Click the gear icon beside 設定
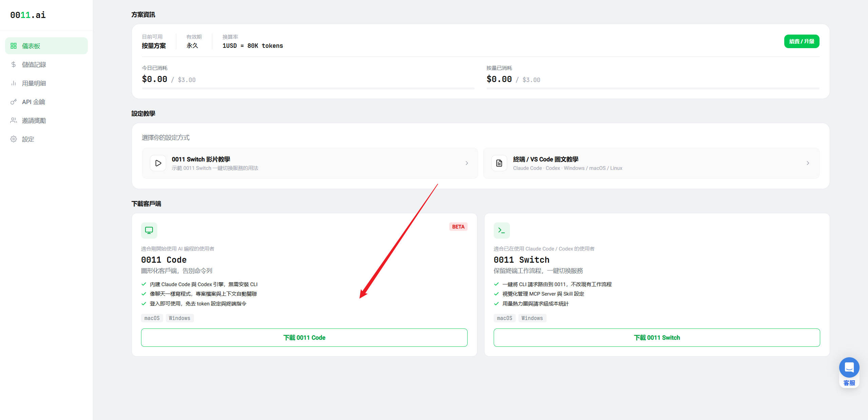The width and height of the screenshot is (868, 420). tap(14, 139)
